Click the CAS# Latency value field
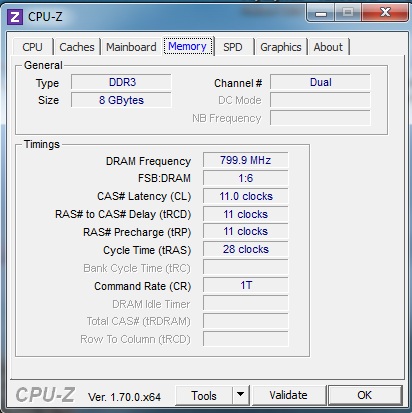 pyautogui.click(x=245, y=196)
